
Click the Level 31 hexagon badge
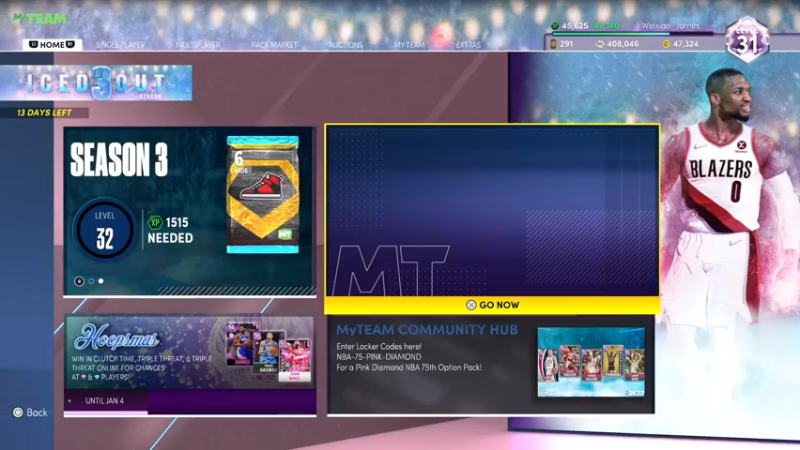point(747,40)
